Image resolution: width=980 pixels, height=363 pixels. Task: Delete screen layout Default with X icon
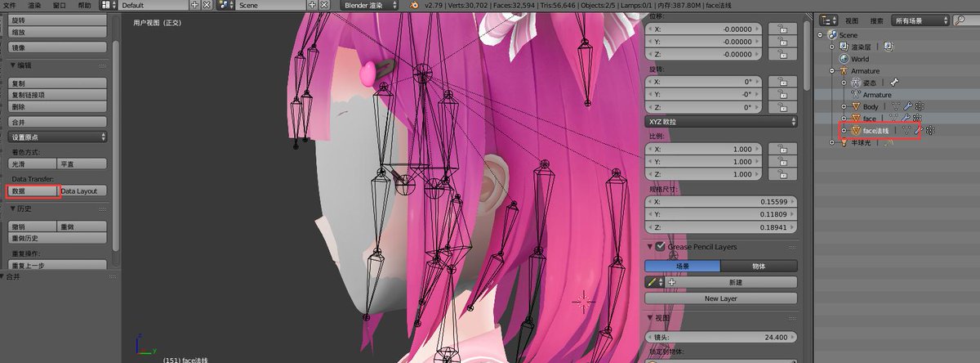(205, 5)
